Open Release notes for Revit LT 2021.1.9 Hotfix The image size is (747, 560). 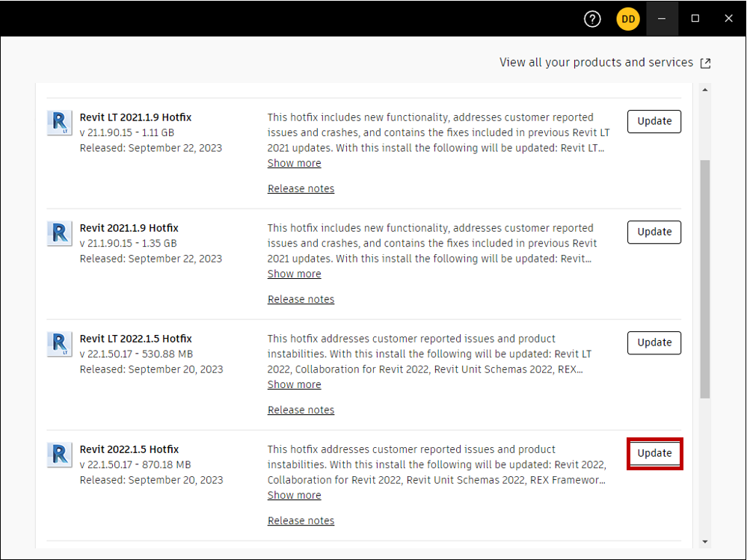tap(301, 188)
